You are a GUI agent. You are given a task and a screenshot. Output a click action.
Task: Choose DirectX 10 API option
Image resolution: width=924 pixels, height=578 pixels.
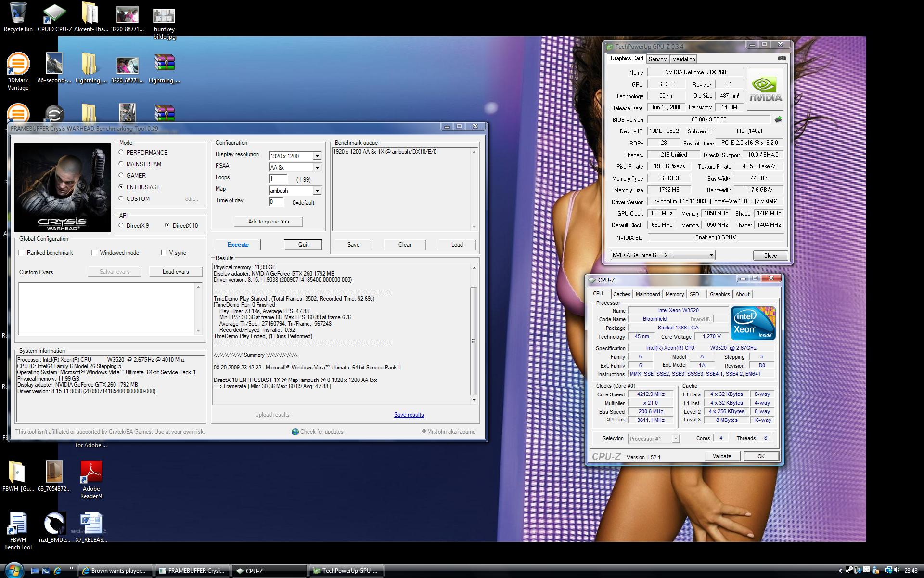pyautogui.click(x=167, y=225)
